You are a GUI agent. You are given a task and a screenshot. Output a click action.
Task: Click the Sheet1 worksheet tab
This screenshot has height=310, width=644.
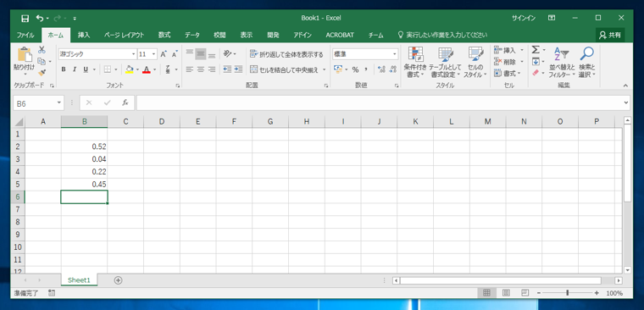tap(79, 280)
